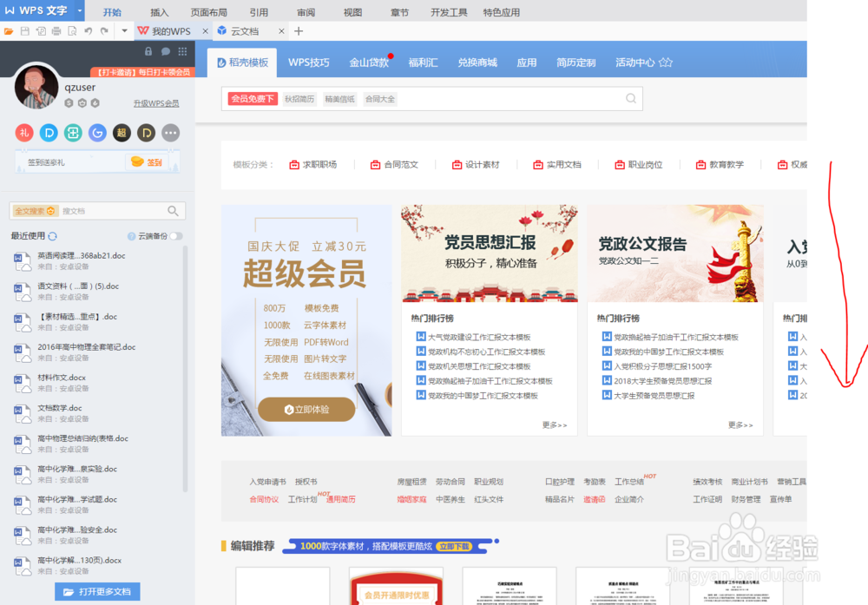Click the dark 超 member circle icon
The height and width of the screenshot is (605, 868).
point(122,133)
